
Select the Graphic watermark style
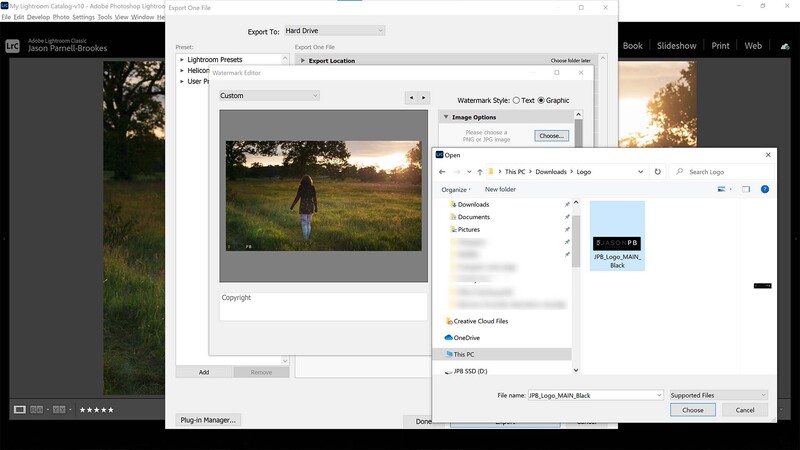point(541,101)
